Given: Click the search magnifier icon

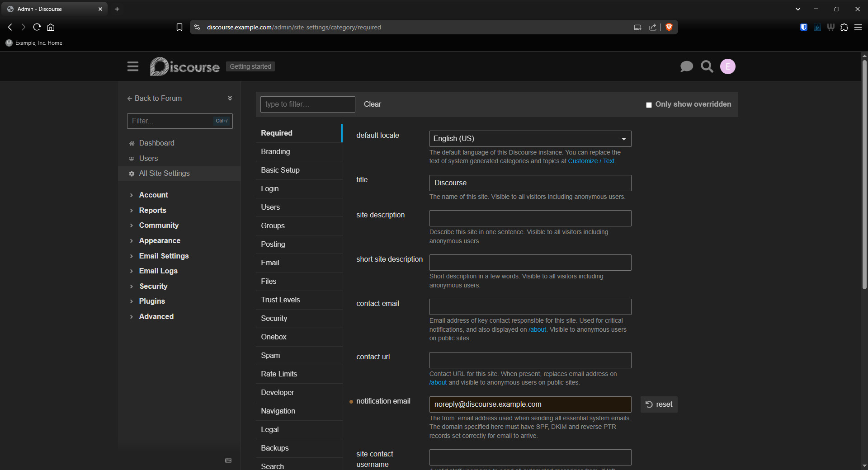Looking at the screenshot, I should (x=707, y=66).
